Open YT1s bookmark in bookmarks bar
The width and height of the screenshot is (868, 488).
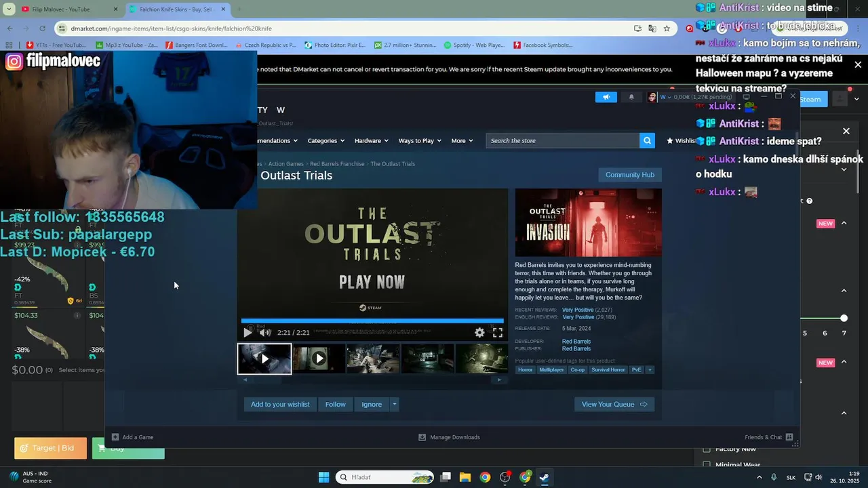56,45
